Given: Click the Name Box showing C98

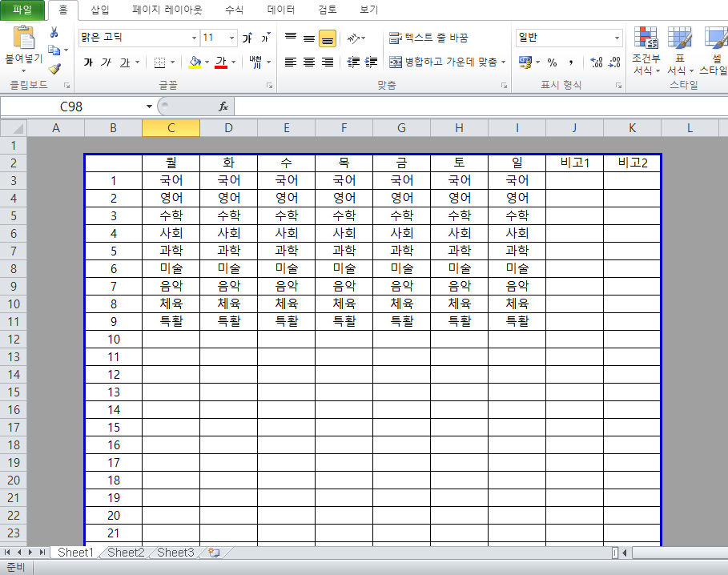Looking at the screenshot, I should pyautogui.click(x=71, y=107).
